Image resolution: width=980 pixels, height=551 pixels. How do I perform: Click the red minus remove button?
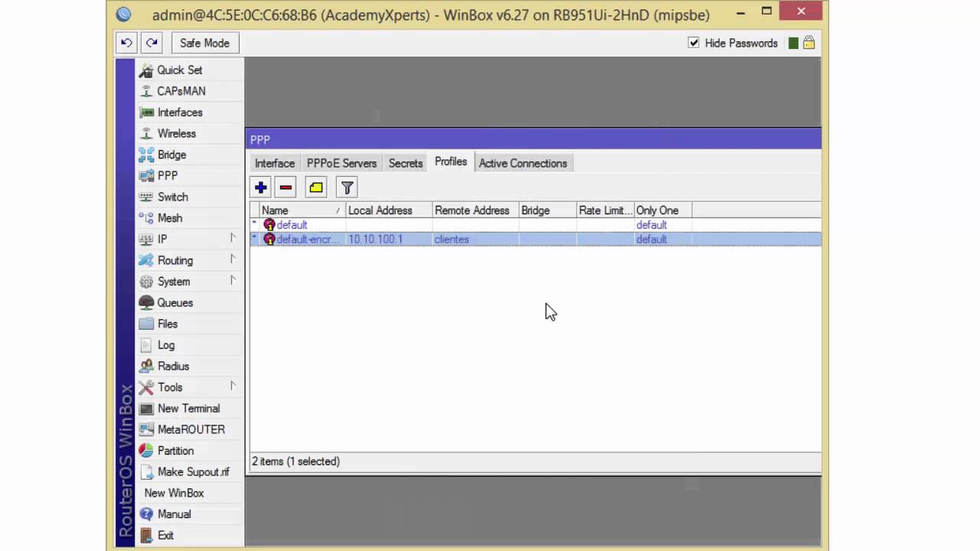pyautogui.click(x=286, y=187)
